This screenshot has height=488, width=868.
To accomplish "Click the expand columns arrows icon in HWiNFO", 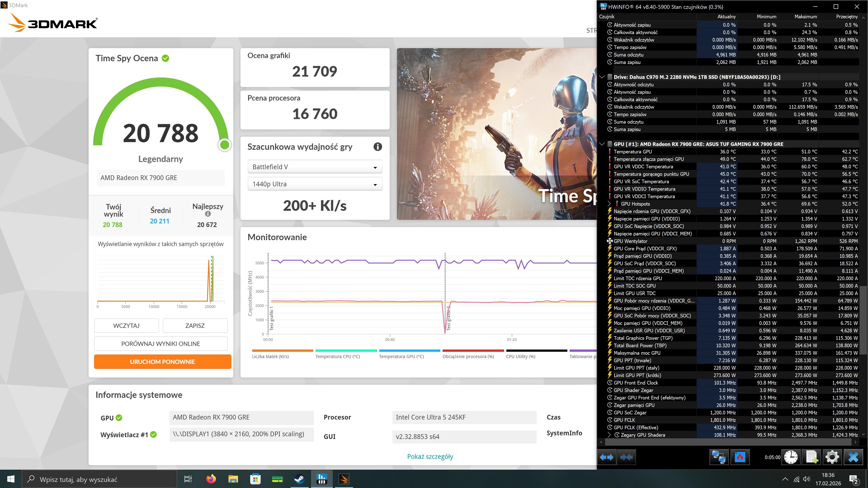I will (x=607, y=457).
